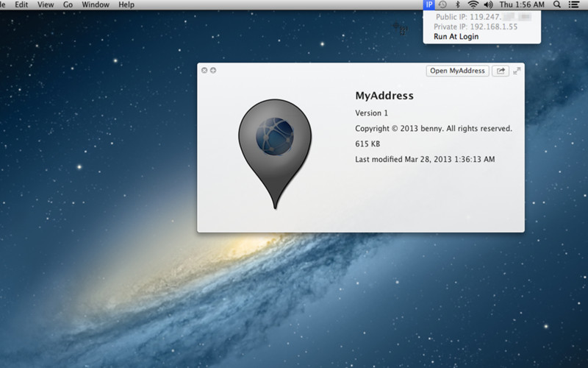Click the round plus button beside close
Image resolution: width=588 pixels, height=368 pixels.
(213, 70)
